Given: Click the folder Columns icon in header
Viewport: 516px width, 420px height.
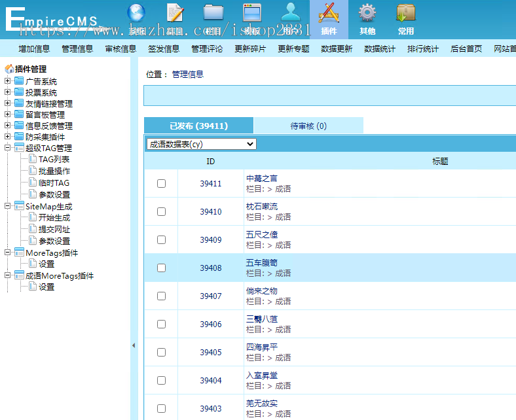Looking at the screenshot, I should pyautogui.click(x=213, y=14).
